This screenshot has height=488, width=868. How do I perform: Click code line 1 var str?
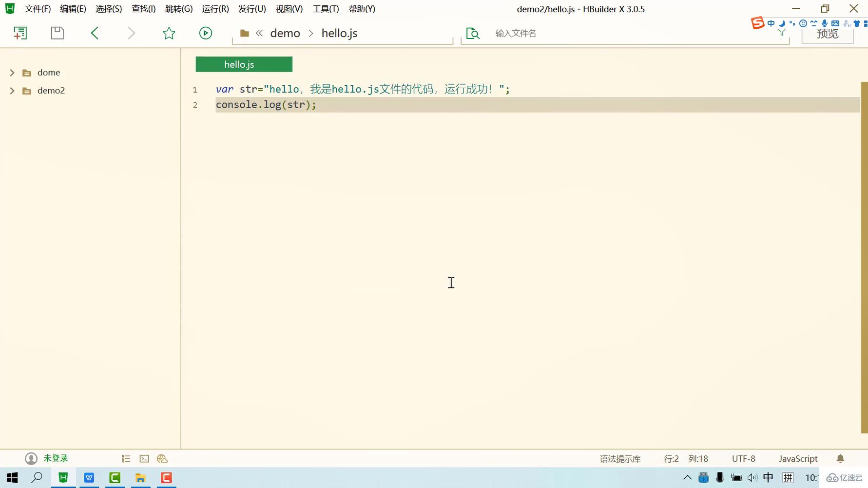[x=363, y=89]
